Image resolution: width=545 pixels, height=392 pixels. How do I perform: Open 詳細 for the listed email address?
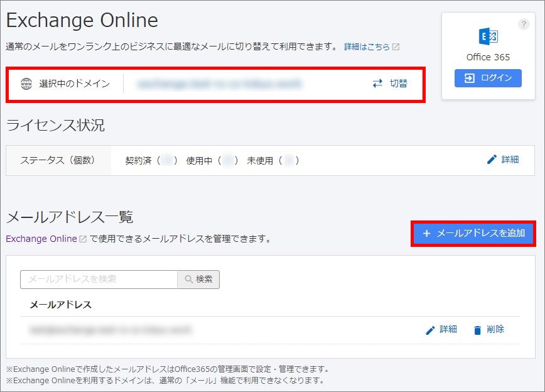click(x=448, y=329)
